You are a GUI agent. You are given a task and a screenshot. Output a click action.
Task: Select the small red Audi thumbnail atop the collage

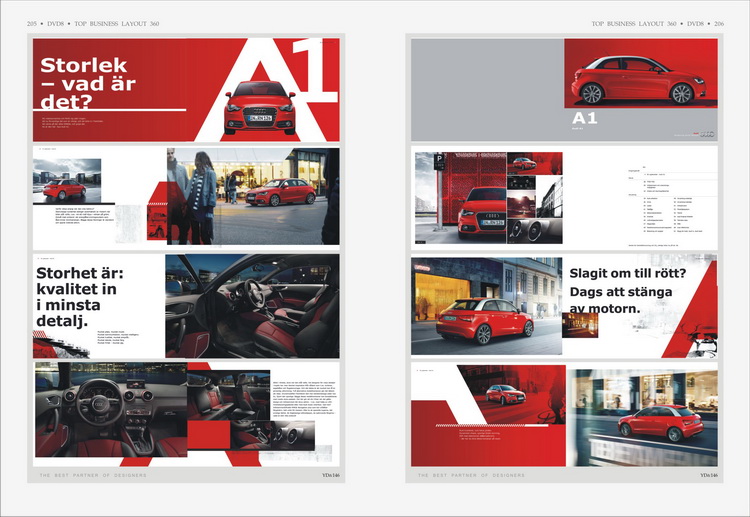534,164
